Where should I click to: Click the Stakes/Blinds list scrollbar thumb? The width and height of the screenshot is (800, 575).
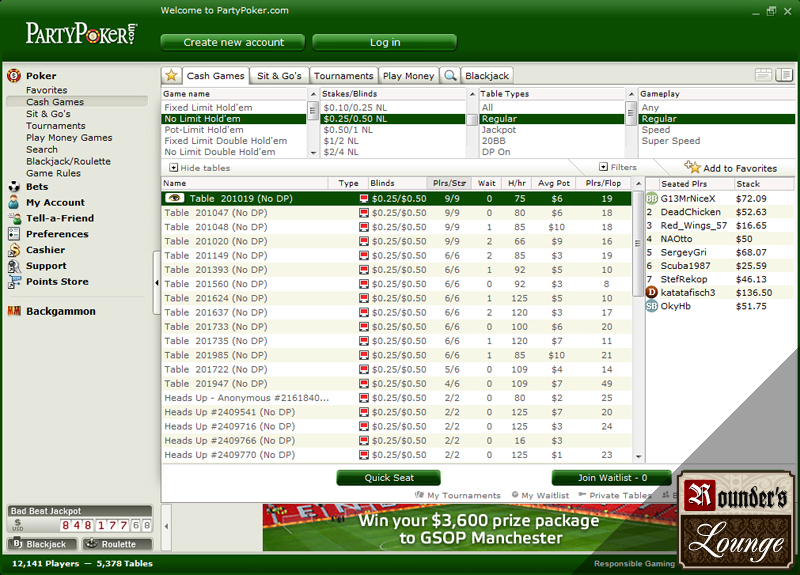pyautogui.click(x=472, y=119)
